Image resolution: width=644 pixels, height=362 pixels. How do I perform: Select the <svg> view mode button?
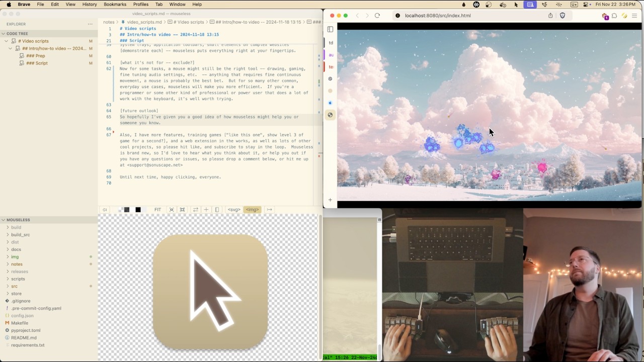click(234, 210)
